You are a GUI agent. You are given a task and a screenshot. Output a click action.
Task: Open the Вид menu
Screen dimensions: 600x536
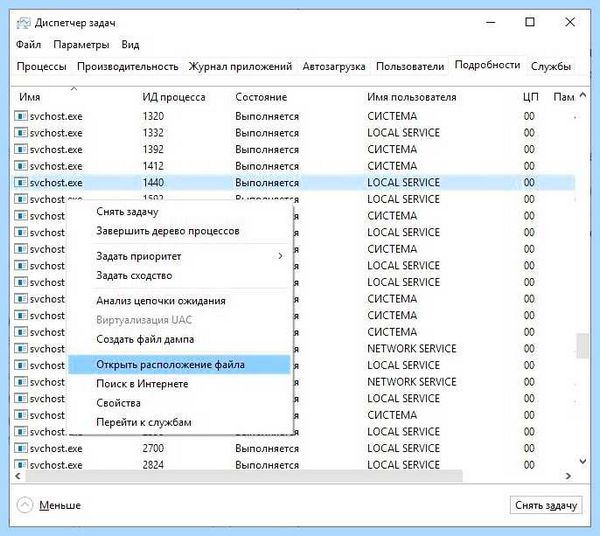130,45
